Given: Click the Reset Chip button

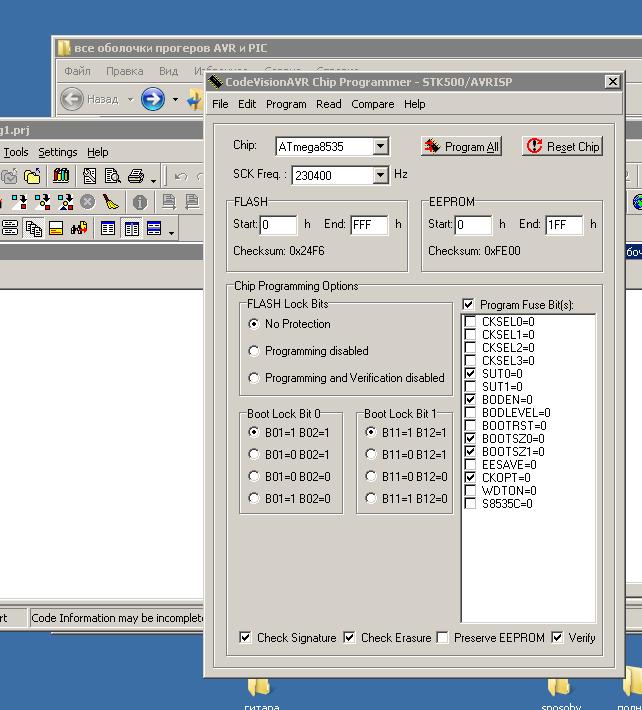Looking at the screenshot, I should pyautogui.click(x=562, y=146).
